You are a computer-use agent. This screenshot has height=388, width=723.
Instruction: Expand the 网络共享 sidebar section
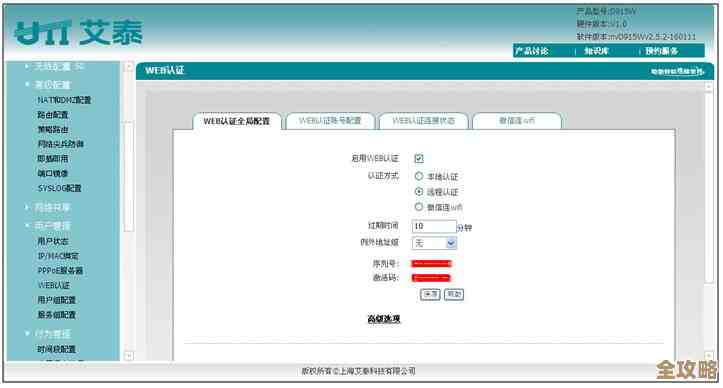pos(53,208)
